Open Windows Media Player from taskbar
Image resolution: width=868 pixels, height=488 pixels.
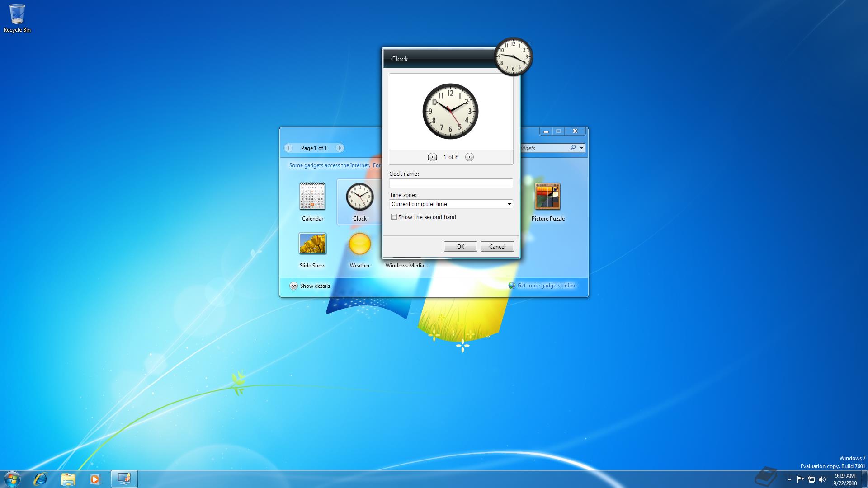pos(95,479)
